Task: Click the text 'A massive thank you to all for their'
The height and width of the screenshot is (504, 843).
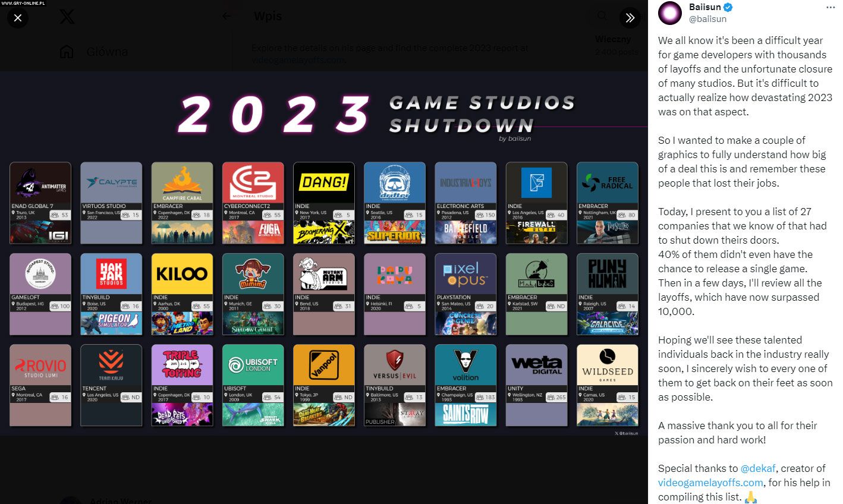Action: click(737, 426)
